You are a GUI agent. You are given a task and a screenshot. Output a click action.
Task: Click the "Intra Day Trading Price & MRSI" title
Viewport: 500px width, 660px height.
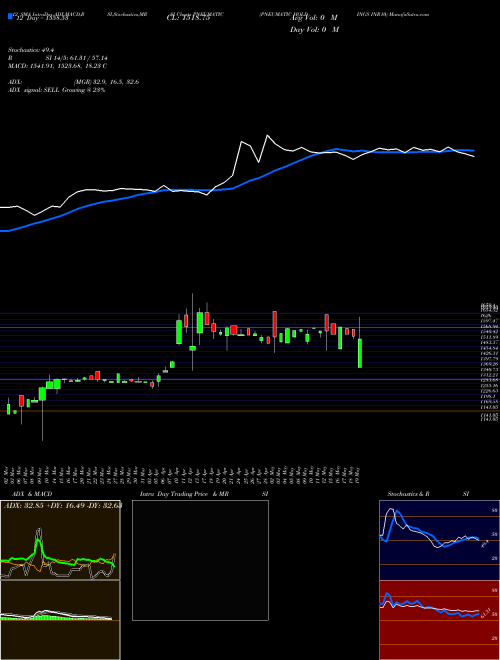pos(205,494)
